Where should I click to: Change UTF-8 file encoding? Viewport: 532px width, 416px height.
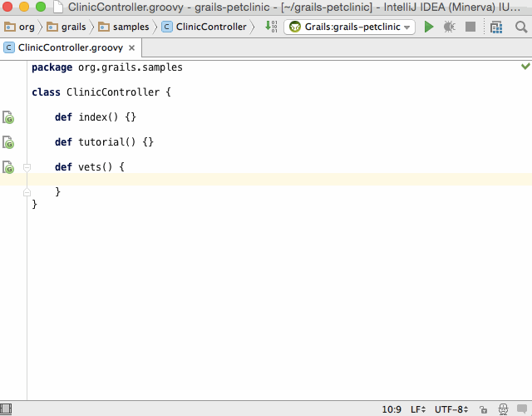click(451, 409)
